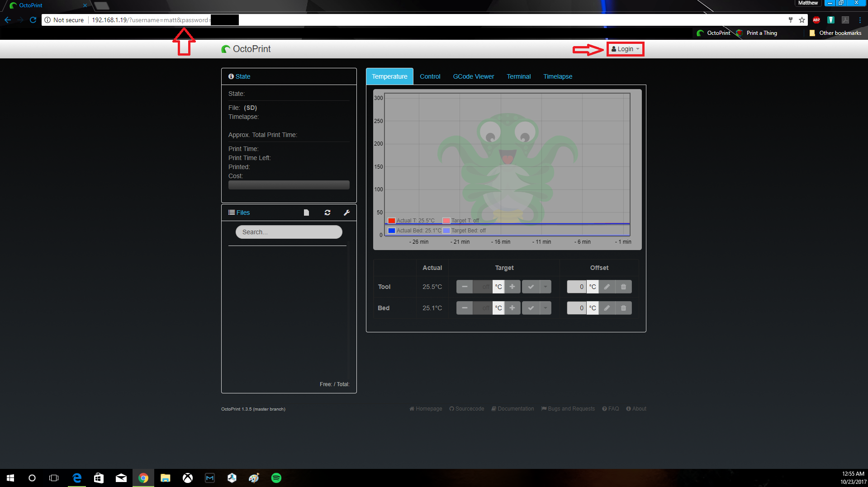Open the Sourcecode footer link
Screen dimensions: 868x487
tap(466, 409)
